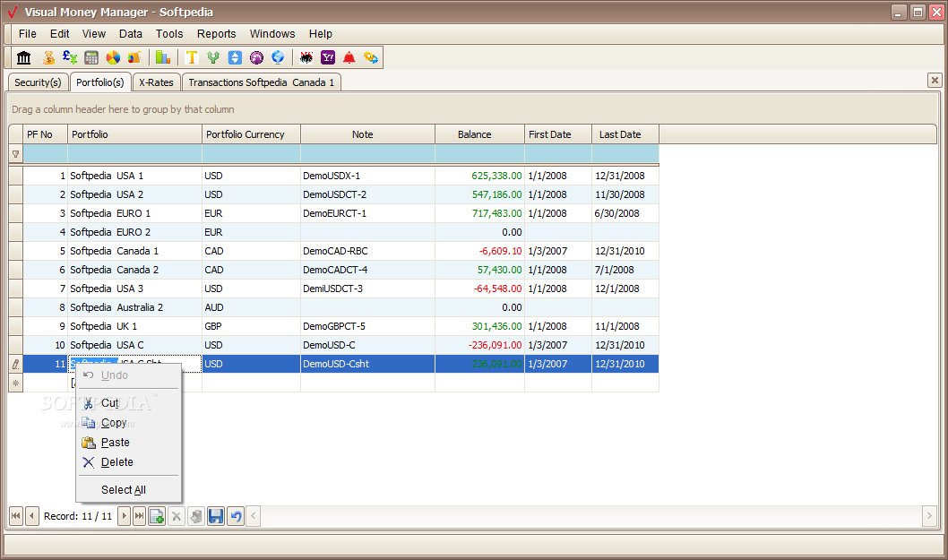Screen dimensions: 948x560
Task: Choose Delete from the context menu
Action: coord(128,462)
